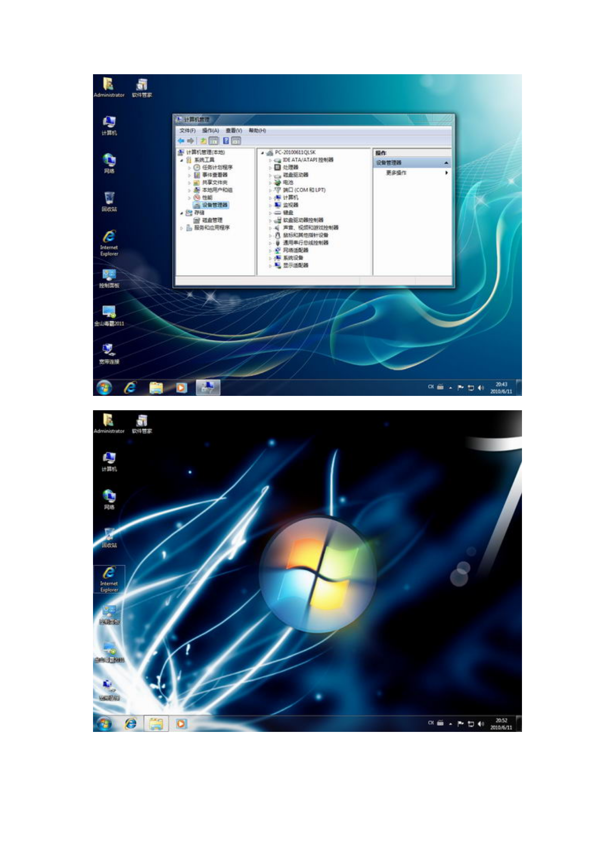Image resolution: width=614 pixels, height=868 pixels.
Task: Click the Start orb beside the Computer Management taskbar button
Action: (104, 387)
